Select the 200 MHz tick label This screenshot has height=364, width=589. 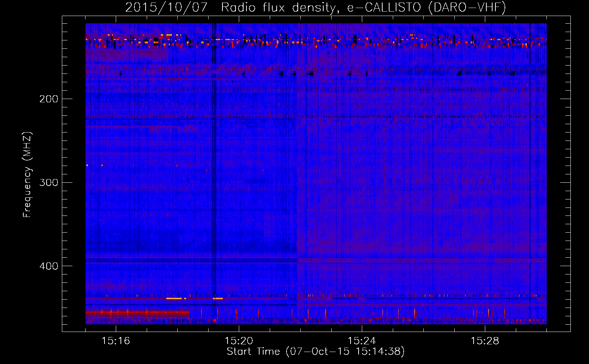(x=48, y=99)
